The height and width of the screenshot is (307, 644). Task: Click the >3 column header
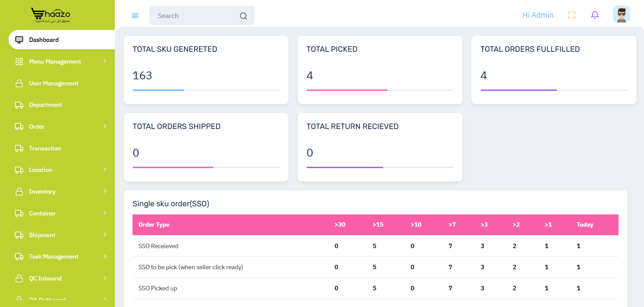click(484, 225)
